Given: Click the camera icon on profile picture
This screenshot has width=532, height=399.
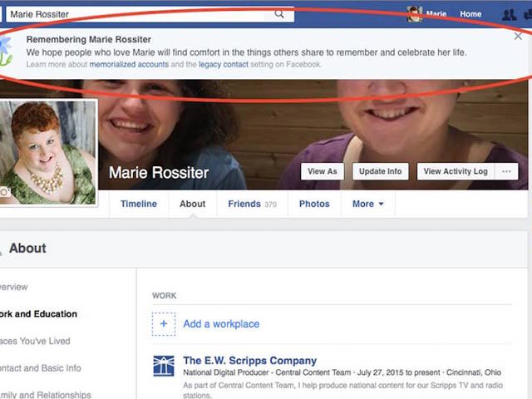Looking at the screenshot, I should (x=4, y=192).
